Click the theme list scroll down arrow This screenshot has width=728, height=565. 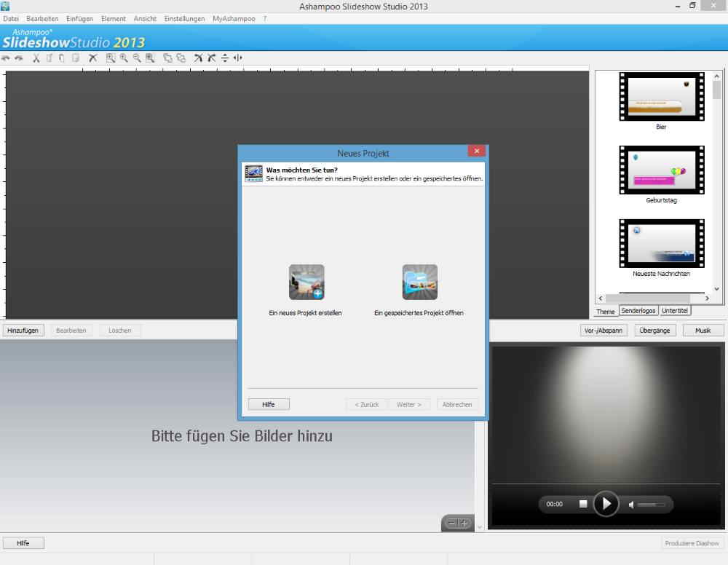[x=716, y=289]
